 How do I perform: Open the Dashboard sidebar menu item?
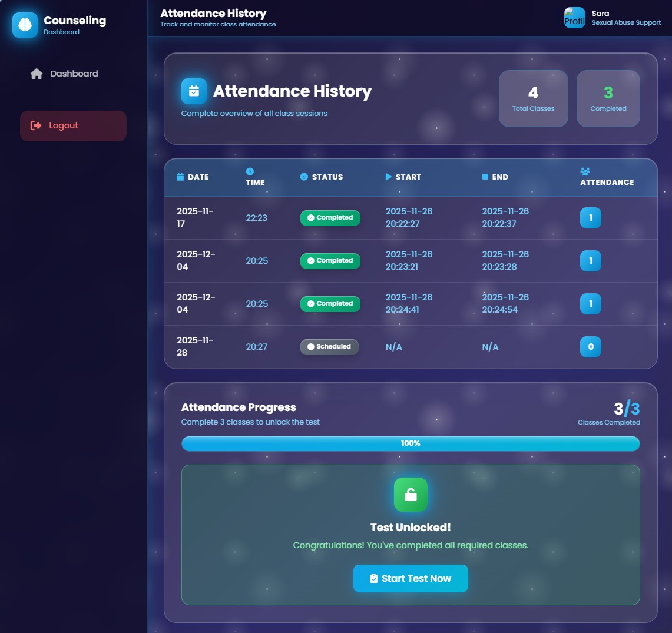pos(73,74)
